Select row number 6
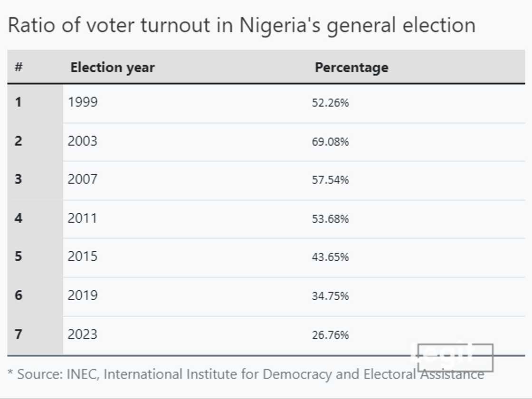The width and height of the screenshot is (532, 399). pyautogui.click(x=19, y=295)
